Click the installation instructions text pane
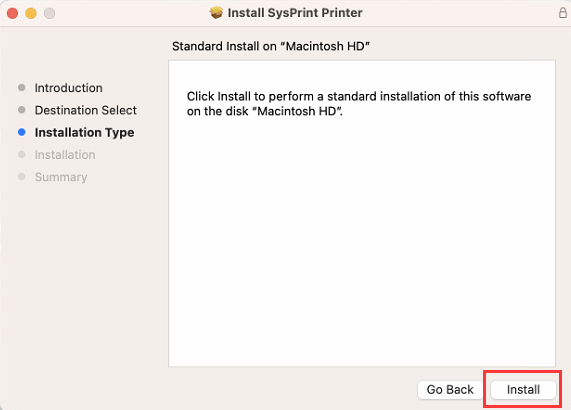Image resolution: width=571 pixels, height=410 pixels. [362, 214]
